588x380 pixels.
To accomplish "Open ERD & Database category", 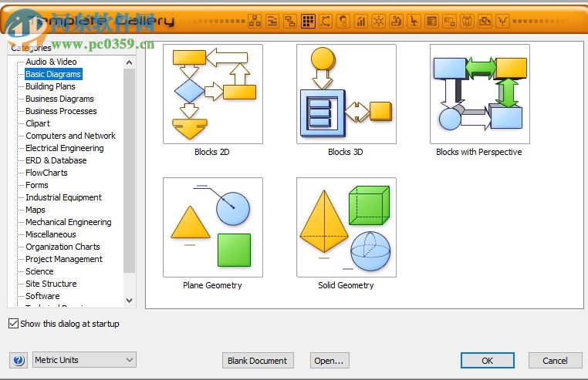I will [x=56, y=160].
